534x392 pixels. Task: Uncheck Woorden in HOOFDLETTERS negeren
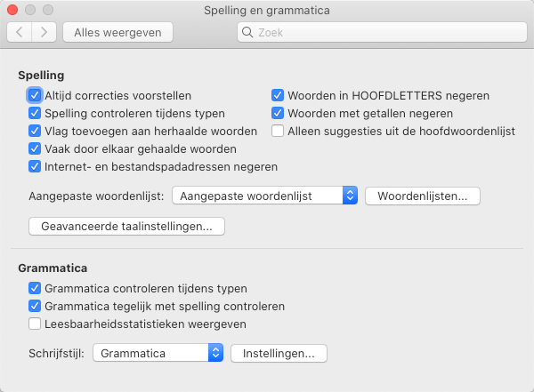tap(278, 96)
